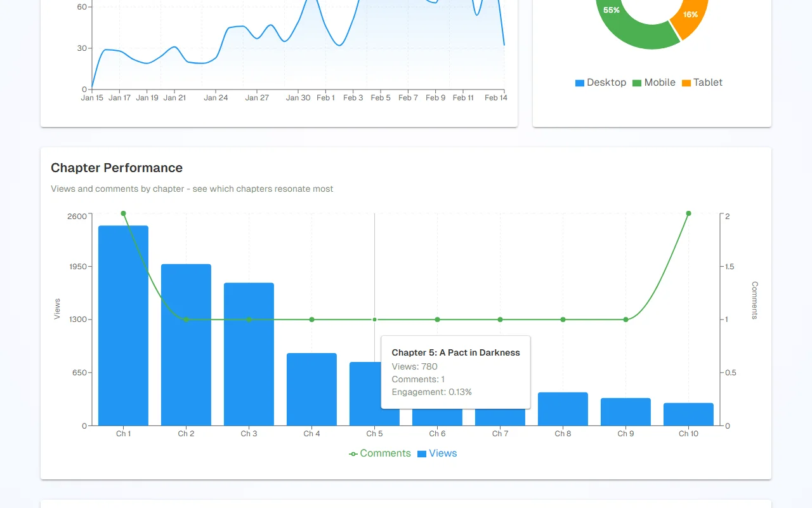The image size is (812, 508).
Task: Select the Comments data point above Ch 1
Action: [x=123, y=213]
